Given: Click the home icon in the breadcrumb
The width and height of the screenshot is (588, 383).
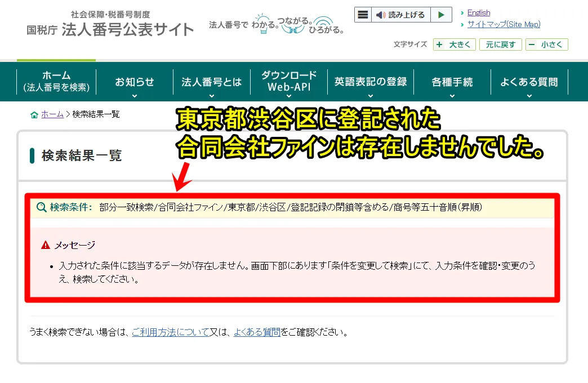Looking at the screenshot, I should (34, 114).
